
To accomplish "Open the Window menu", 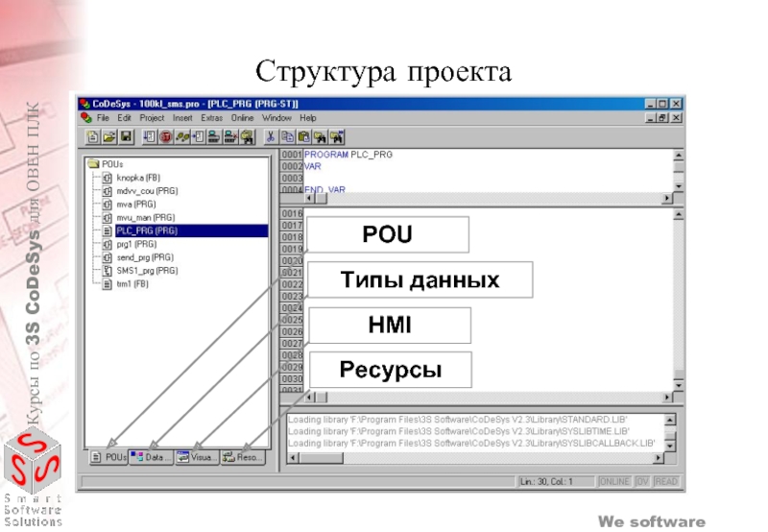I will pos(276,118).
